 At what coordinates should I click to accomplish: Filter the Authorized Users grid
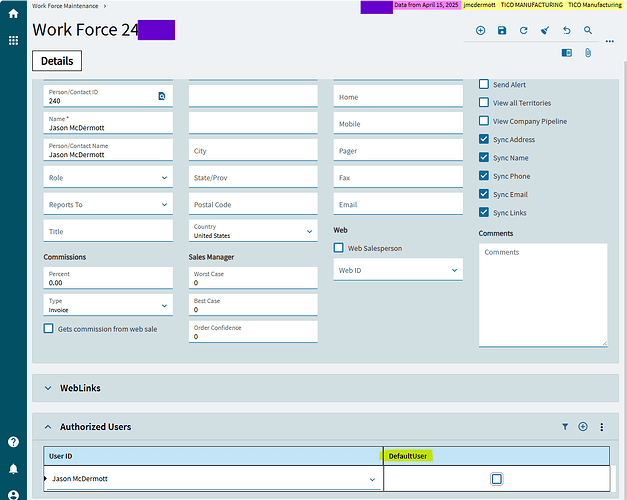565,427
